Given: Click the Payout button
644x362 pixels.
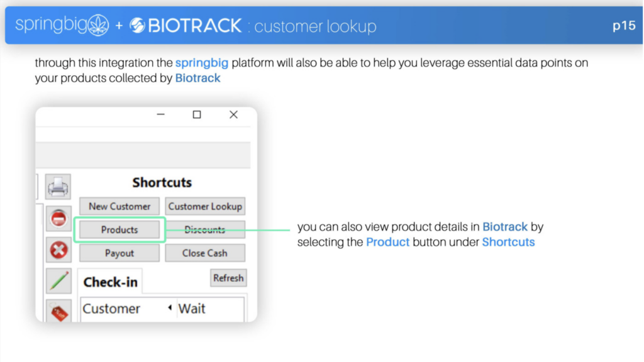Looking at the screenshot, I should [x=119, y=253].
